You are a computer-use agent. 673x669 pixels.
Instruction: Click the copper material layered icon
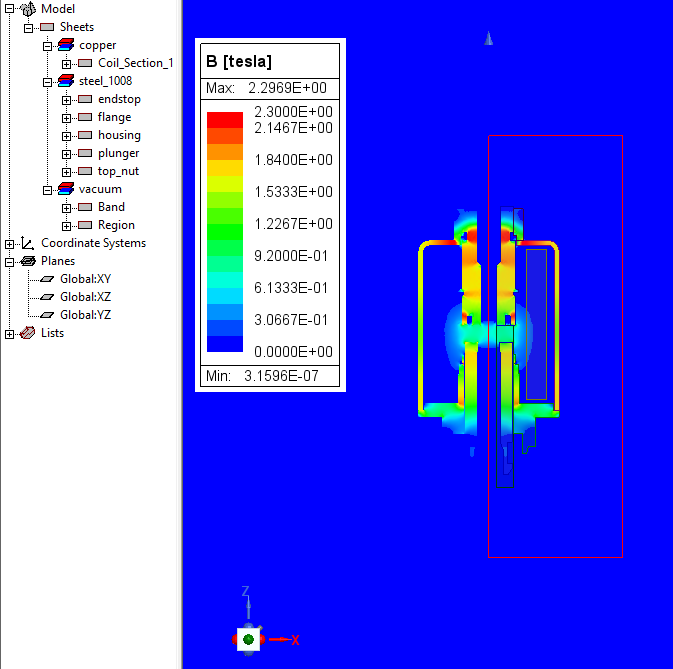coord(66,45)
